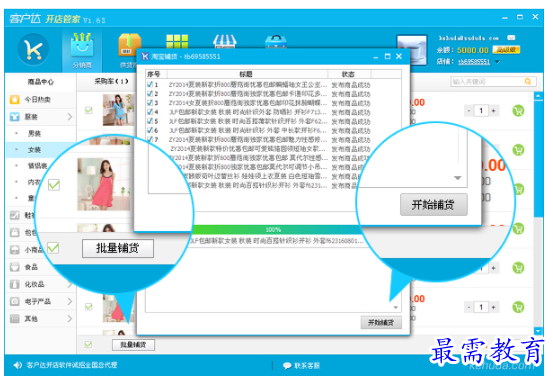Toggle row 6 checkbox in 淘宝铺货 dialog
The width and height of the screenshot is (553, 382).
tap(150, 131)
